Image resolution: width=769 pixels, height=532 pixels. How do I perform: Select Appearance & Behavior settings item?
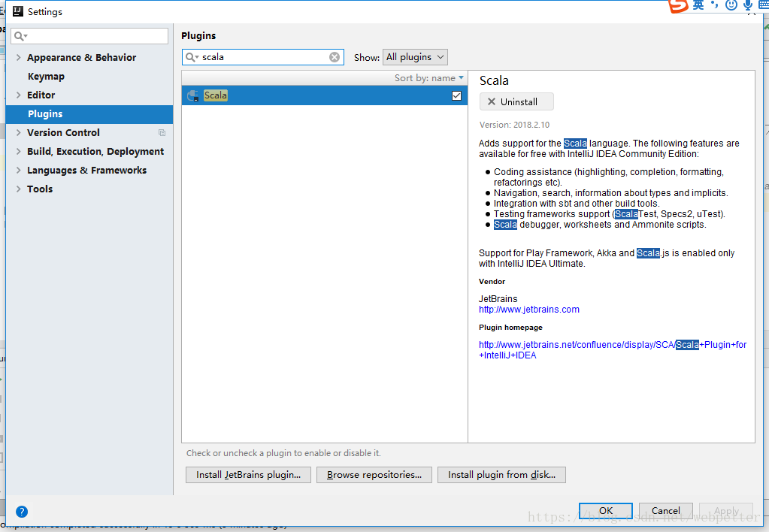pyautogui.click(x=81, y=57)
